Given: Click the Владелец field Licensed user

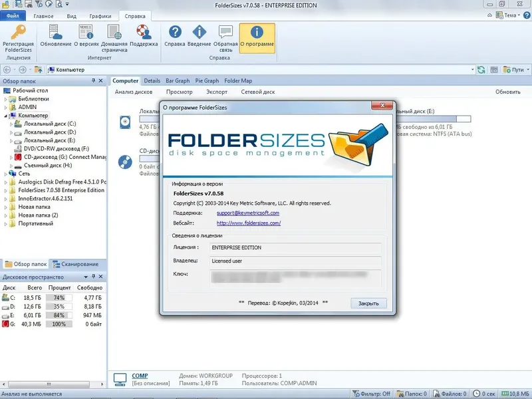Looking at the screenshot, I should [295, 261].
